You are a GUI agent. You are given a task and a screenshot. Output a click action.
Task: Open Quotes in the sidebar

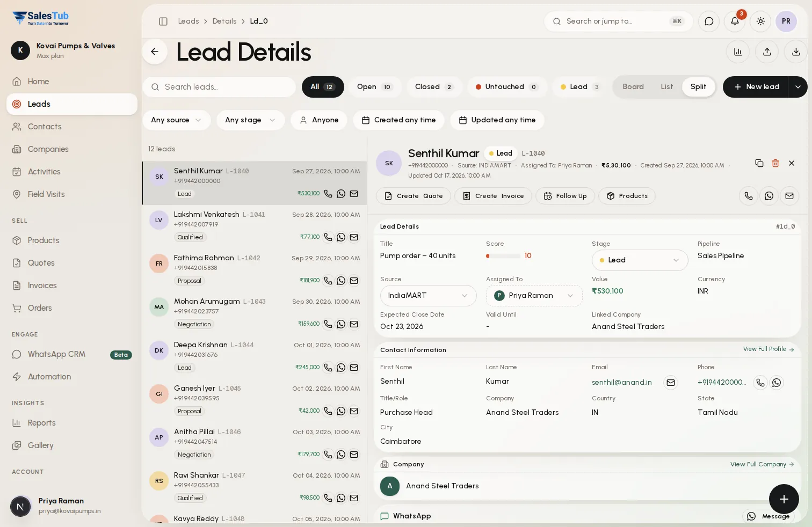pyautogui.click(x=72, y=263)
